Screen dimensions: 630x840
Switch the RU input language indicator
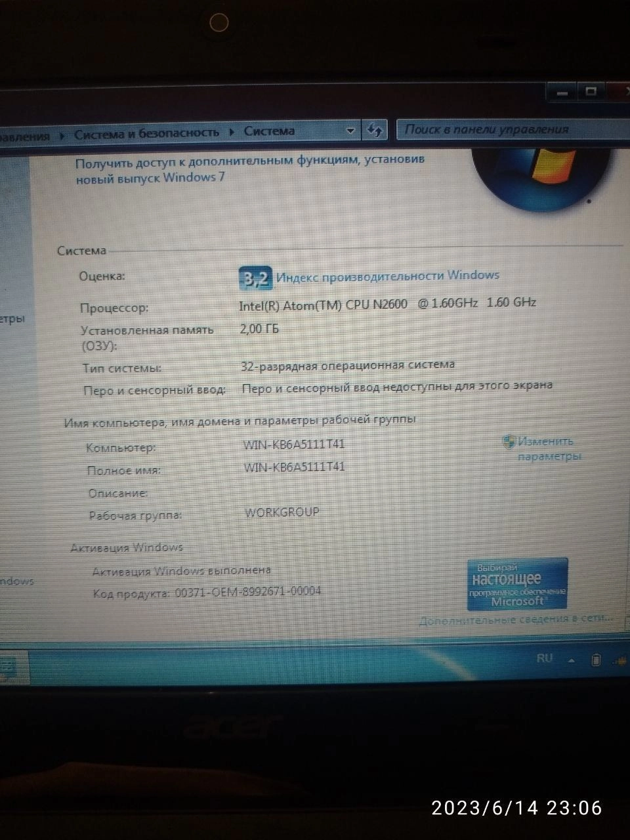pos(545,658)
